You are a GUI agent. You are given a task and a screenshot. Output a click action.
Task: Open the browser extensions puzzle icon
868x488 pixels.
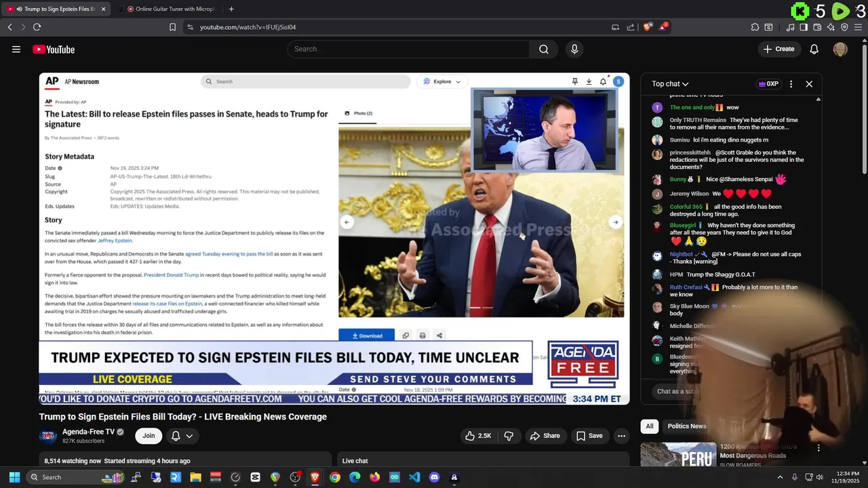coord(755,27)
